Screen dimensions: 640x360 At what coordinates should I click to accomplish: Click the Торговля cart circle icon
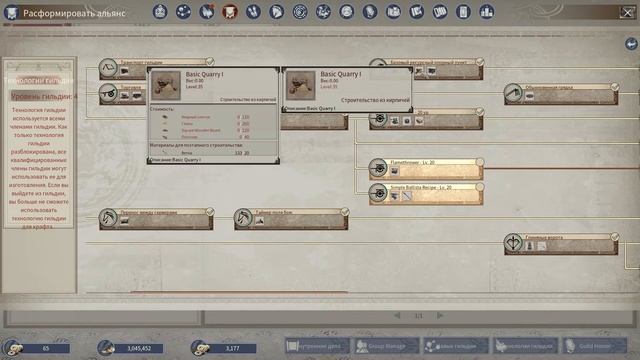[108, 93]
